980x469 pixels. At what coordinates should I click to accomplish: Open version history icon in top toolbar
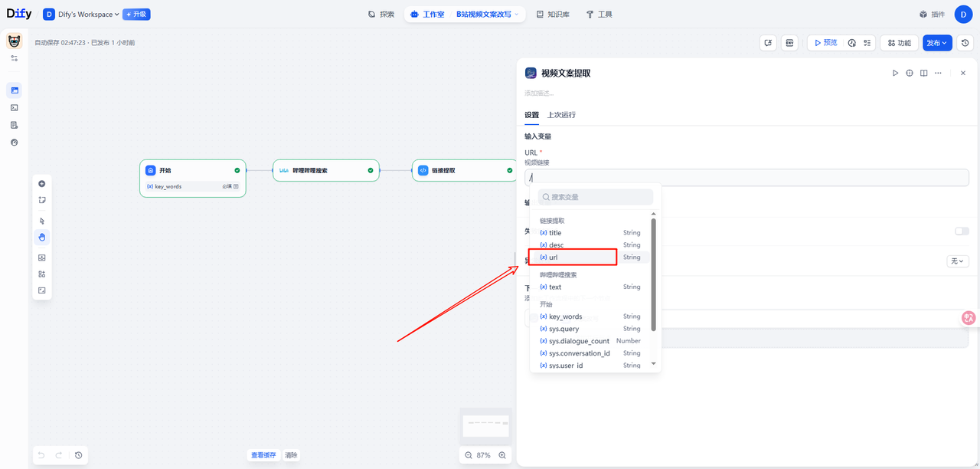coord(965,43)
